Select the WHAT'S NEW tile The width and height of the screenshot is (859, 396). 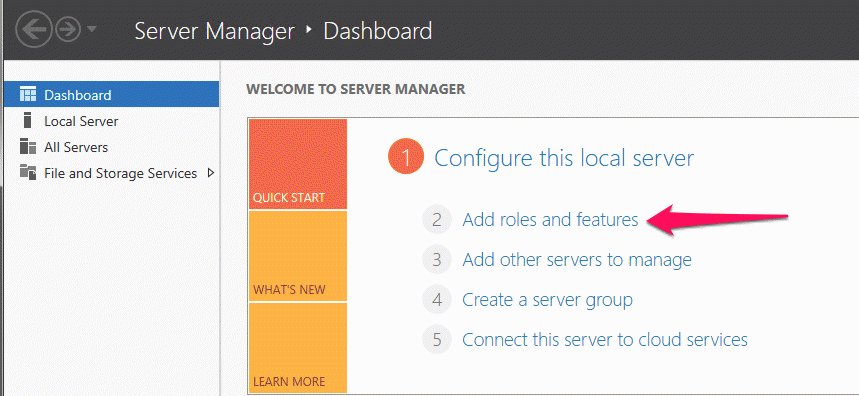[297, 256]
